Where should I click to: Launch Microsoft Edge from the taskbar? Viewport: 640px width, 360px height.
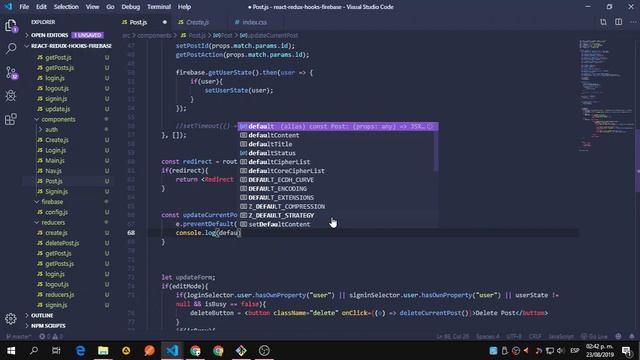(80, 351)
